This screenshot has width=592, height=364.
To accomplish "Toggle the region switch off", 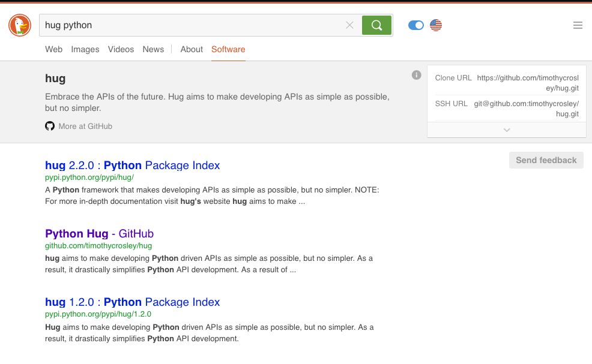I will point(415,25).
